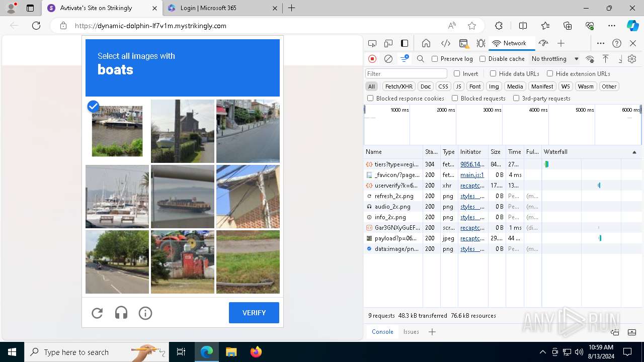Open the Console panel icon with warning

click(x=463, y=43)
